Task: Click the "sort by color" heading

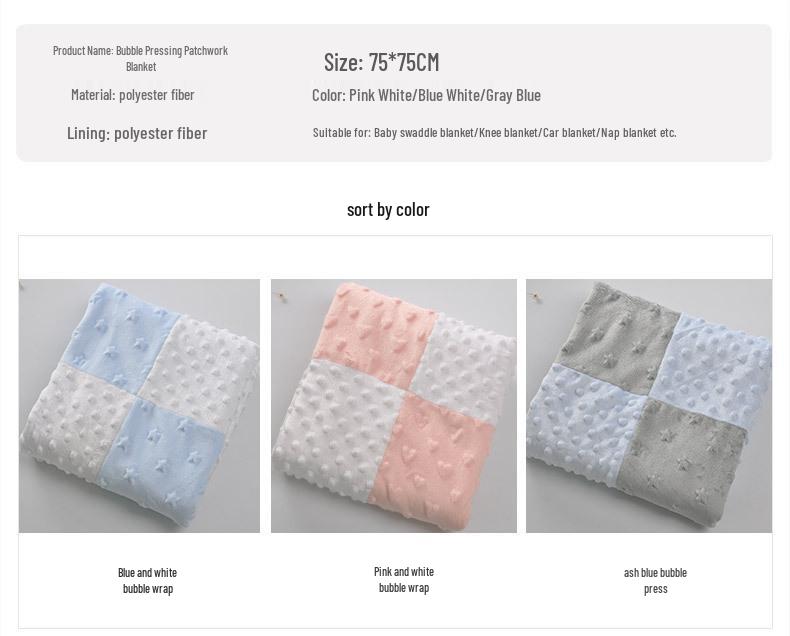Action: [x=388, y=209]
